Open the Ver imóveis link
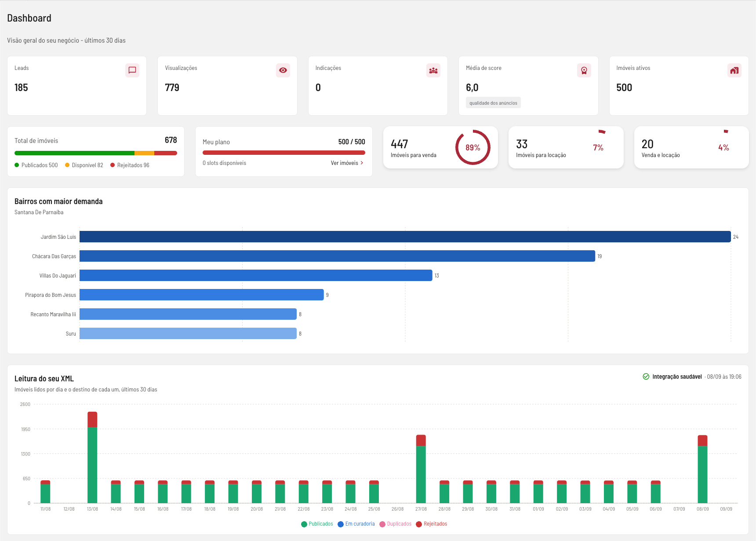756x541 pixels. 347,163
